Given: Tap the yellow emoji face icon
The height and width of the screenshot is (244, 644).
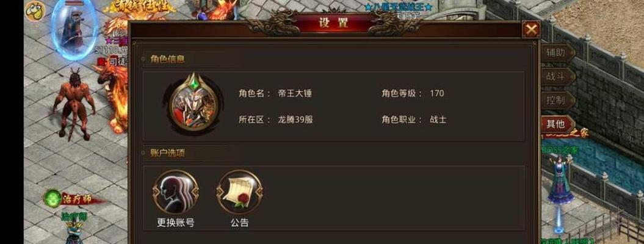Looking at the screenshot, I should [x=35, y=10].
